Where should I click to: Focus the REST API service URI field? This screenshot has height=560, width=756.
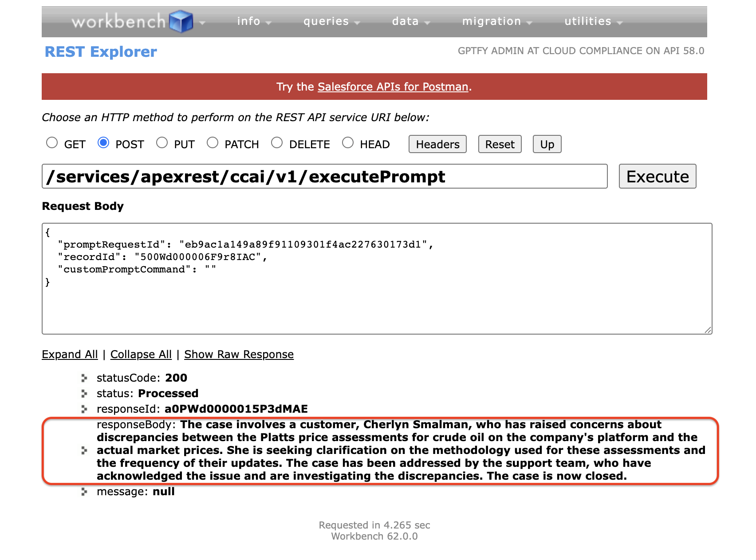[324, 177]
